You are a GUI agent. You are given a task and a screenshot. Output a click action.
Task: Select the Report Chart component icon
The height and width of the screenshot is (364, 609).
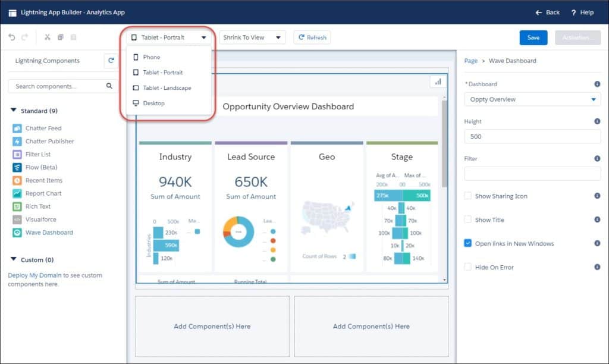coord(17,193)
